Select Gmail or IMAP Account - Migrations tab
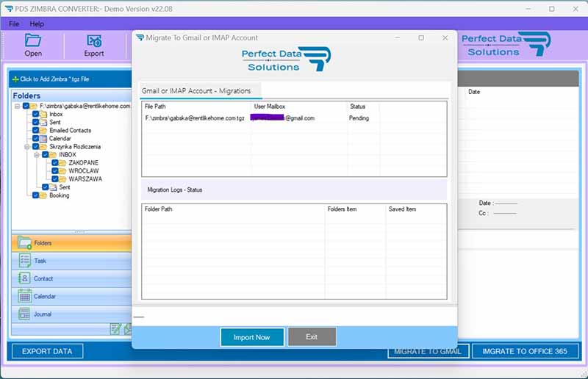The height and width of the screenshot is (379, 588). click(x=200, y=91)
